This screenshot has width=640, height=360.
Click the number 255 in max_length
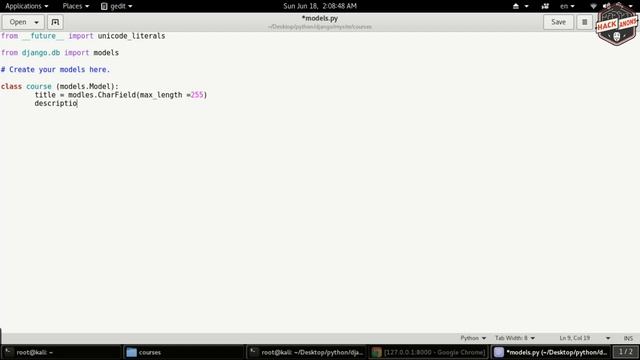click(x=197, y=95)
